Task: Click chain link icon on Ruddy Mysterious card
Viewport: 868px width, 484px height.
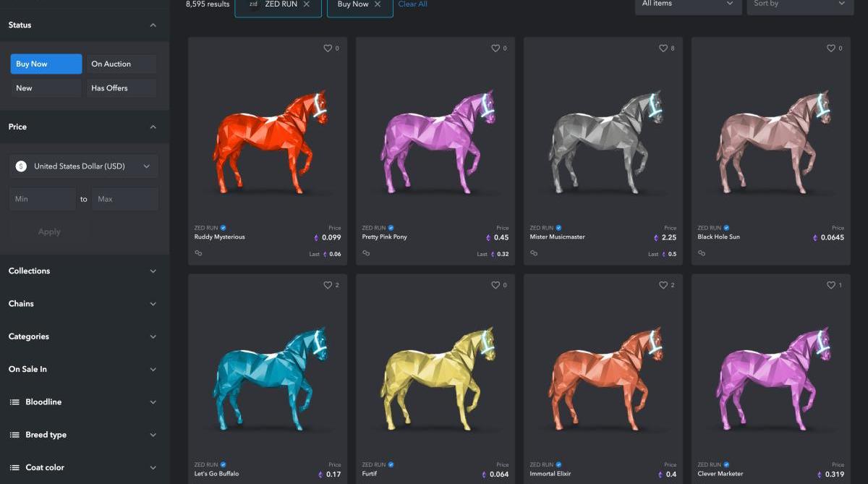Action: coord(198,253)
